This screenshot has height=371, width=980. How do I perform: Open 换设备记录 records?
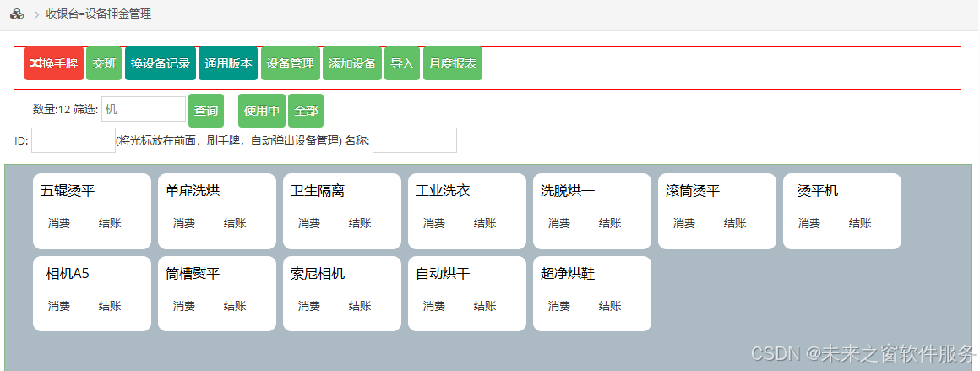click(x=160, y=63)
